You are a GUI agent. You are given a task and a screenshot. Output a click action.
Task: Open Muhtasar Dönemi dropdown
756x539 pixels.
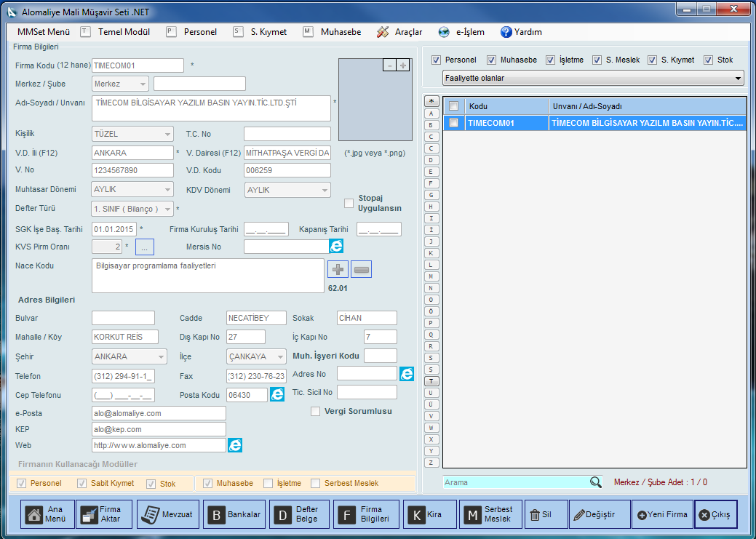coord(132,189)
